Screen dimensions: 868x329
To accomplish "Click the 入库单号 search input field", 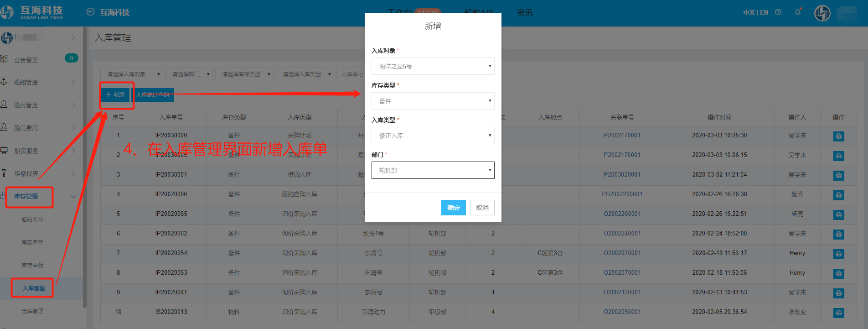I will (351, 74).
